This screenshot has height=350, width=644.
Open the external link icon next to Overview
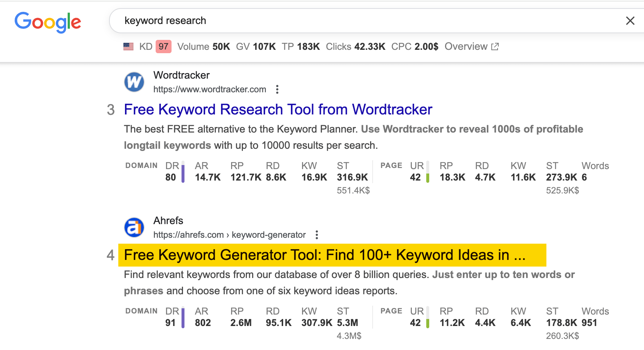click(x=495, y=47)
